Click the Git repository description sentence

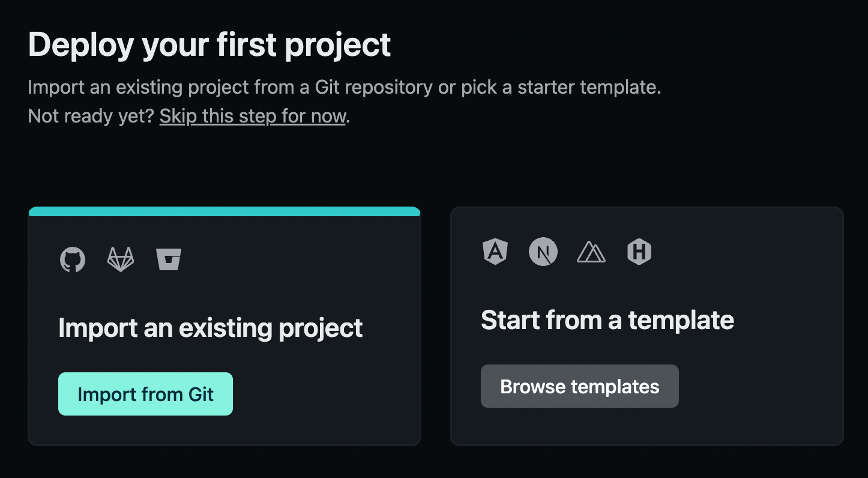pyautogui.click(x=345, y=88)
